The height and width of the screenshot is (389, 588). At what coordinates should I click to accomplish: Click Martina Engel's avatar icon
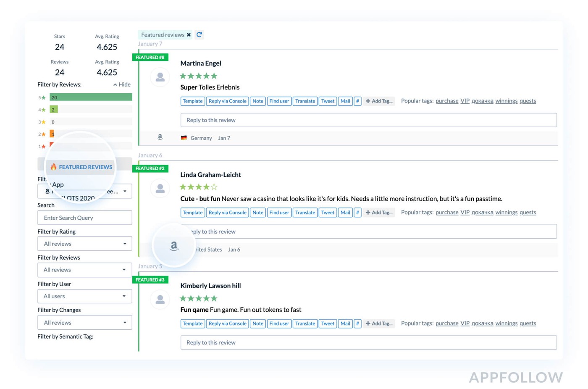tap(160, 77)
